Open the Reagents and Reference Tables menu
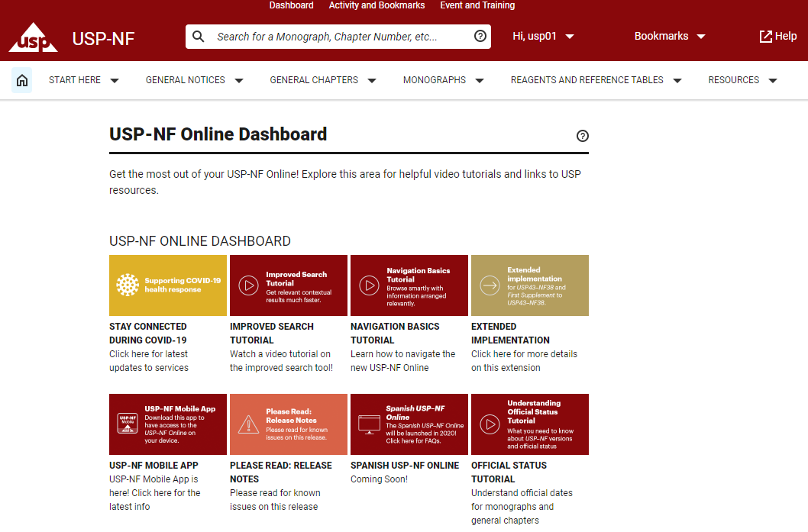Viewport: 808px width, 532px height. click(x=596, y=80)
